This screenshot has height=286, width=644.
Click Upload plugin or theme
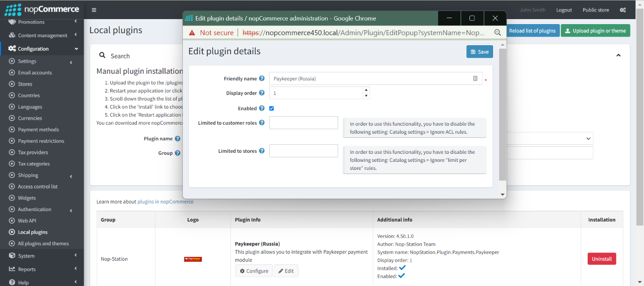tap(595, 31)
